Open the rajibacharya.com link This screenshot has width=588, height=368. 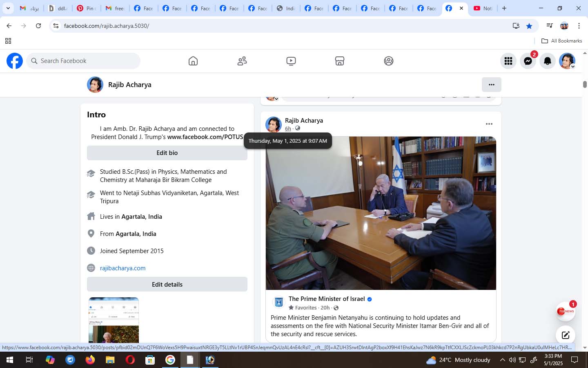123,268
